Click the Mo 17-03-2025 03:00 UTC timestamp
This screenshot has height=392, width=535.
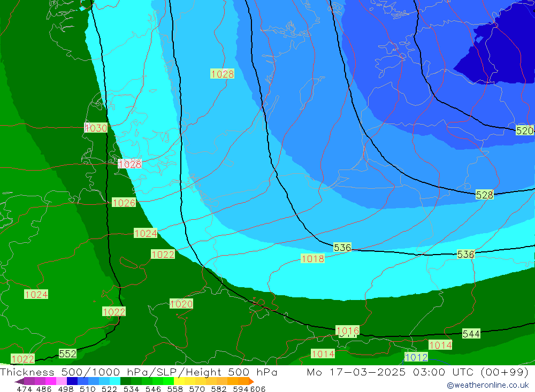tap(418, 372)
